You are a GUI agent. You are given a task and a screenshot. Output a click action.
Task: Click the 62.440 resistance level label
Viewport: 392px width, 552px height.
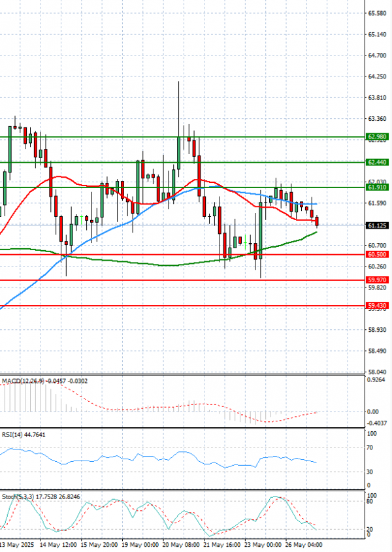click(x=377, y=162)
